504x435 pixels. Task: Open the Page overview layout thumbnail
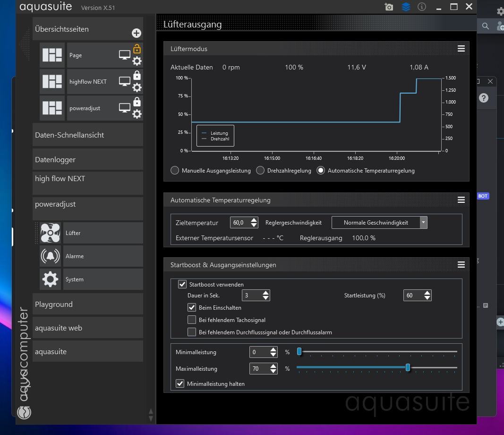coord(52,55)
